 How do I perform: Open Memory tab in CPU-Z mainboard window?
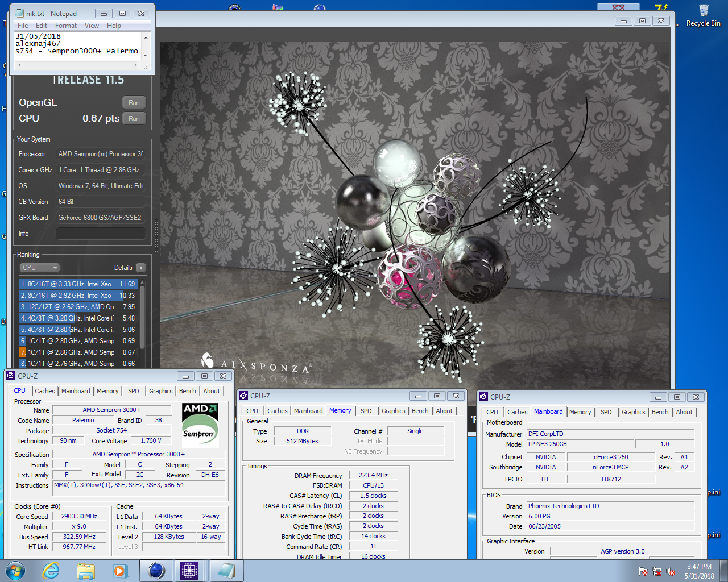[x=580, y=412]
